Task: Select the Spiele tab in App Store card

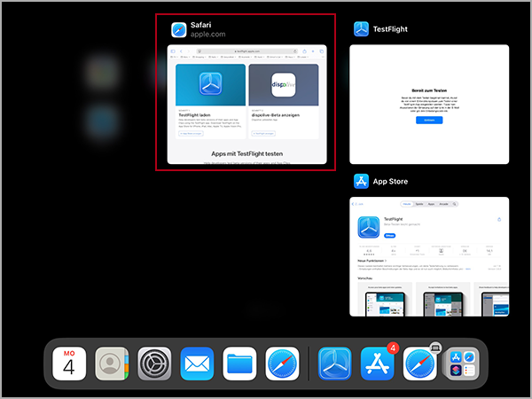Action: click(x=419, y=204)
